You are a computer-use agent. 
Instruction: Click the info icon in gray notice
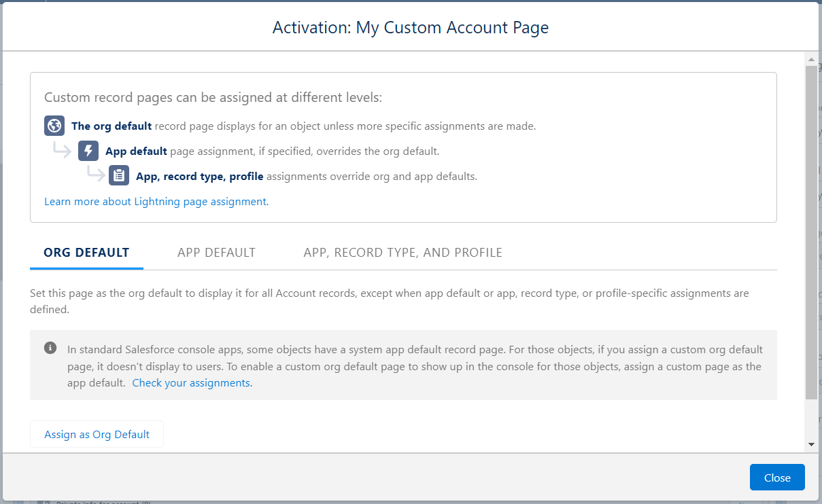tap(50, 348)
